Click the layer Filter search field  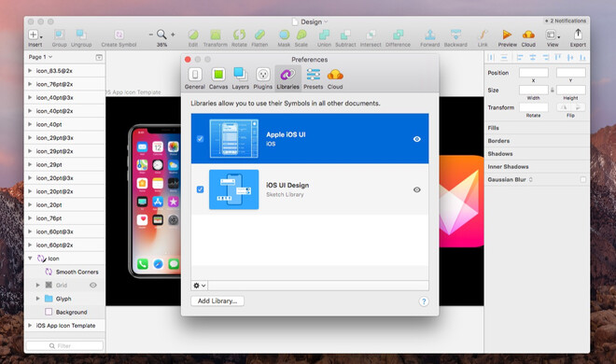[64, 345]
